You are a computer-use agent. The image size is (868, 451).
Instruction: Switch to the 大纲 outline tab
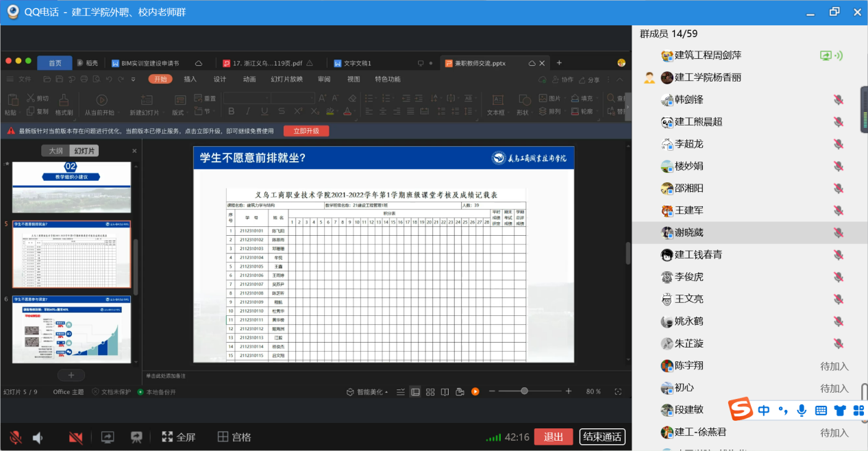(x=54, y=151)
